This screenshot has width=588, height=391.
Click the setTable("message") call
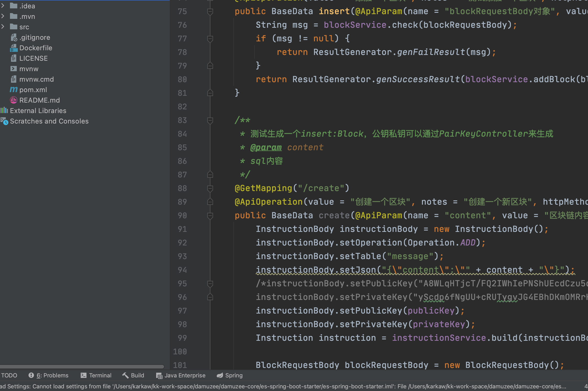[389, 256]
